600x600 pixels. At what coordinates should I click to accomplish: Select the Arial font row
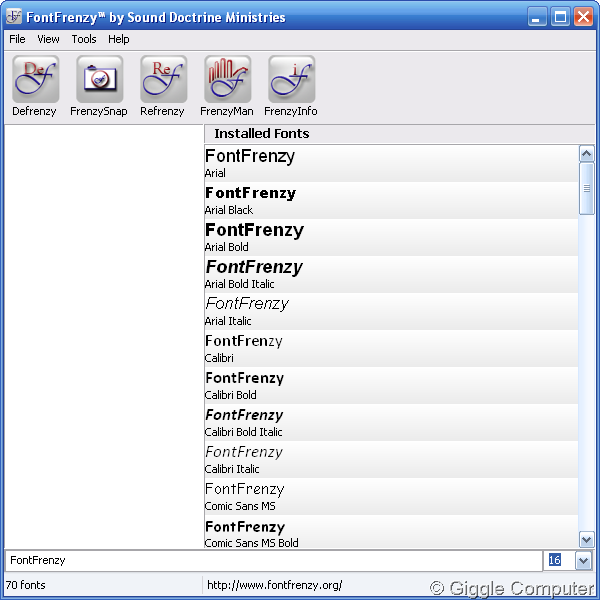point(391,163)
